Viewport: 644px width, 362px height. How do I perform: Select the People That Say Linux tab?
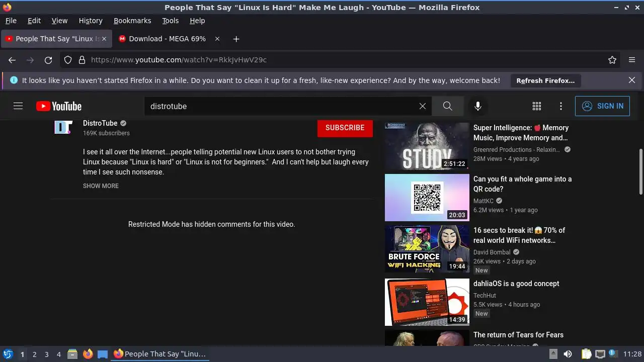56,39
